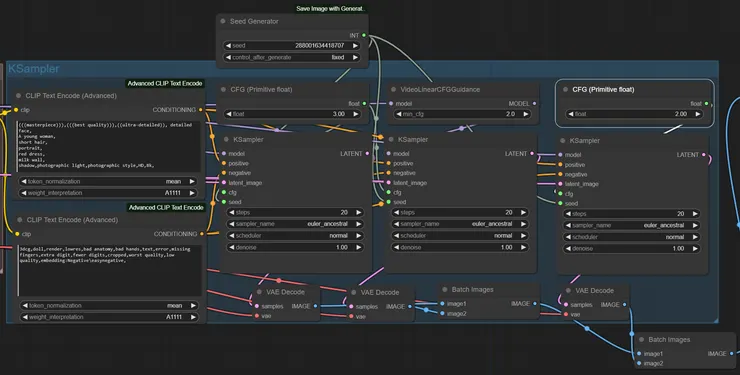Click the image1 input port of the Batch Images node inside the group
The height and width of the screenshot is (375, 740).
click(x=442, y=304)
